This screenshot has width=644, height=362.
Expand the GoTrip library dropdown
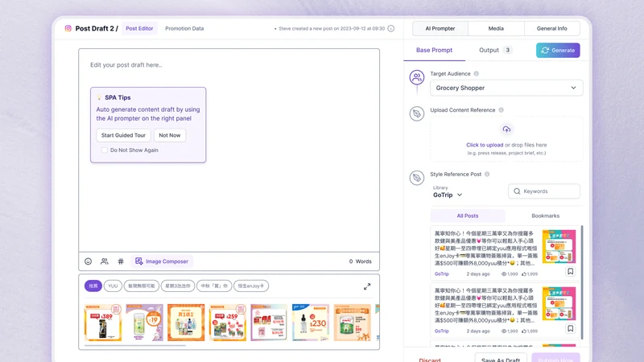click(x=448, y=195)
